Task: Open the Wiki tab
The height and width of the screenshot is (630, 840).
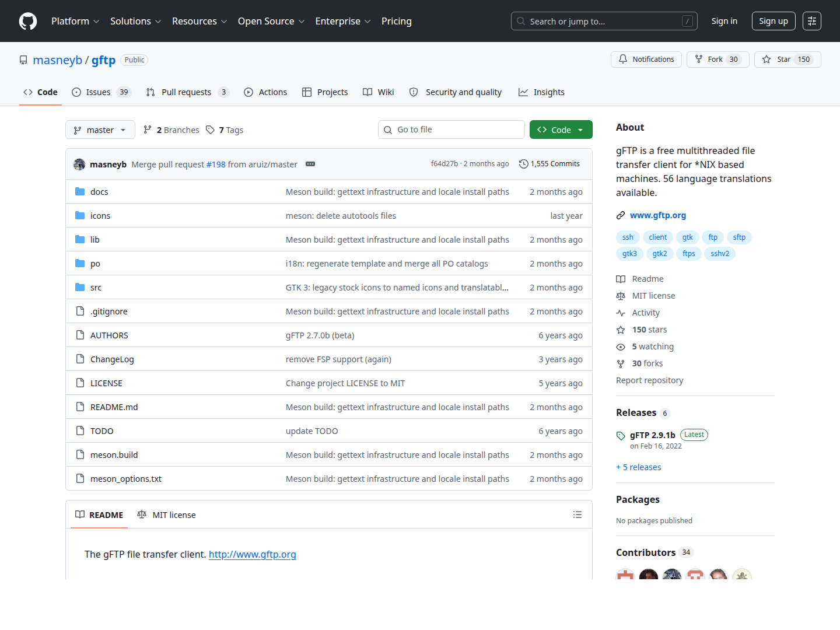Action: [x=379, y=92]
